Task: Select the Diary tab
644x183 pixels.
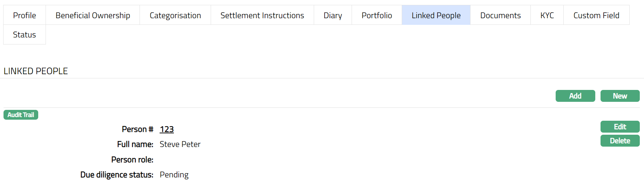Action: [333, 15]
